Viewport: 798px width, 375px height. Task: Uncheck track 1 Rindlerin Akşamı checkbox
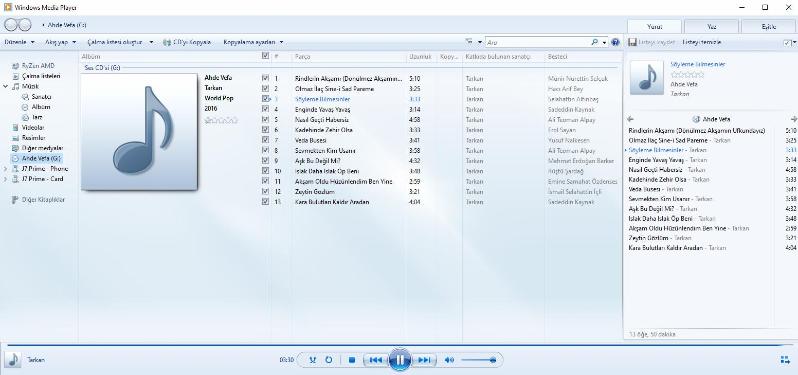(x=265, y=78)
